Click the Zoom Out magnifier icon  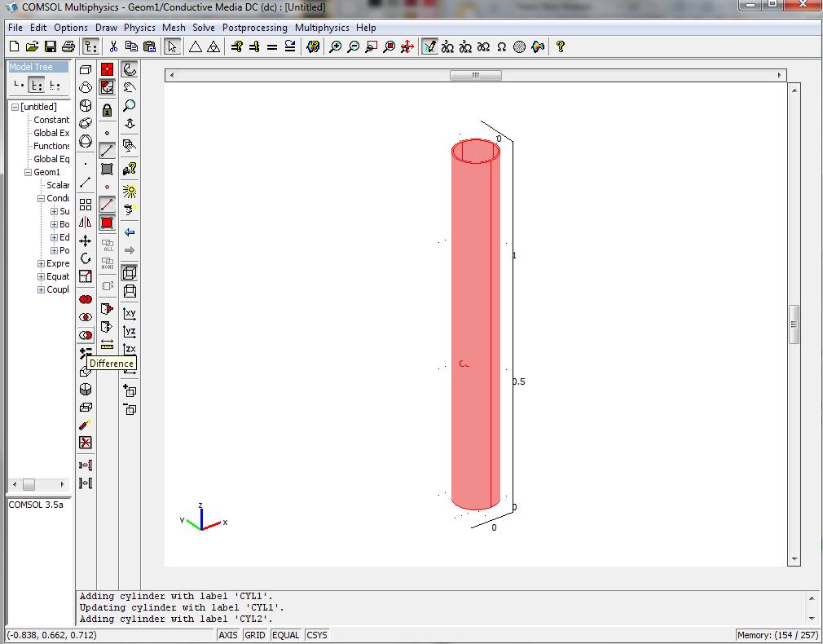point(354,46)
